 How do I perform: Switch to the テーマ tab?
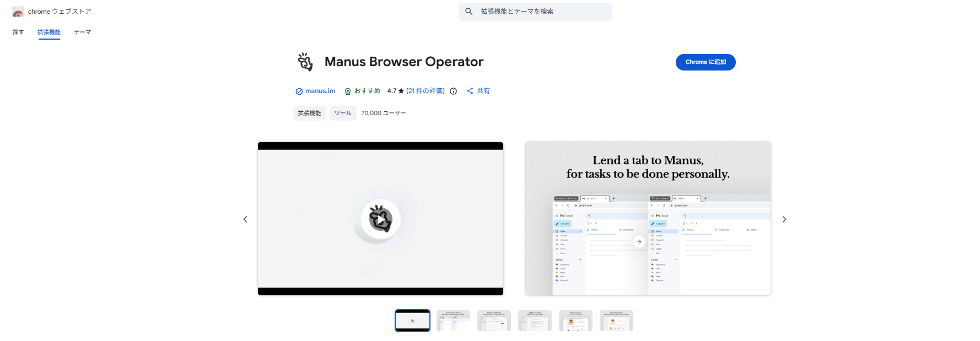coord(83,32)
